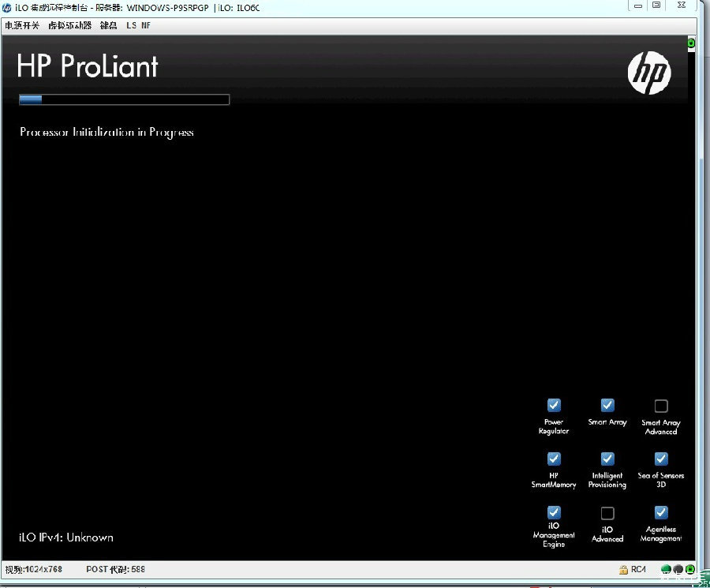Click the 'Processor Initialization in Progress' message

tap(106, 133)
